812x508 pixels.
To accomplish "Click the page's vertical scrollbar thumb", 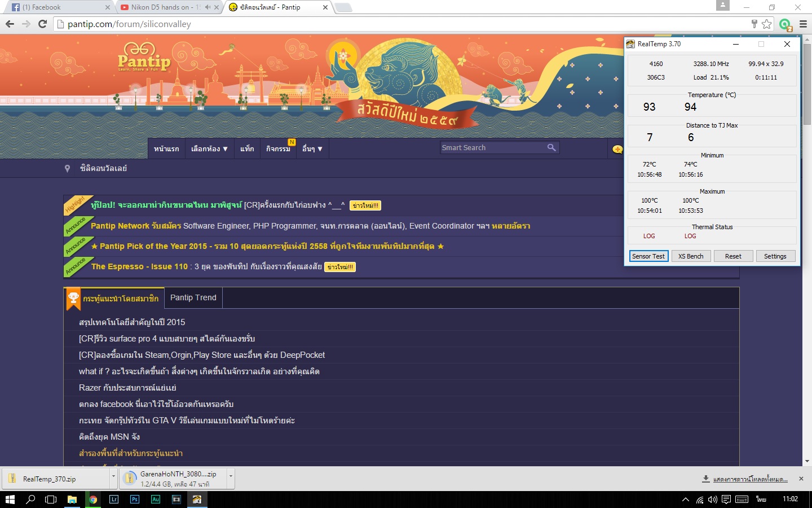I will pos(807,84).
